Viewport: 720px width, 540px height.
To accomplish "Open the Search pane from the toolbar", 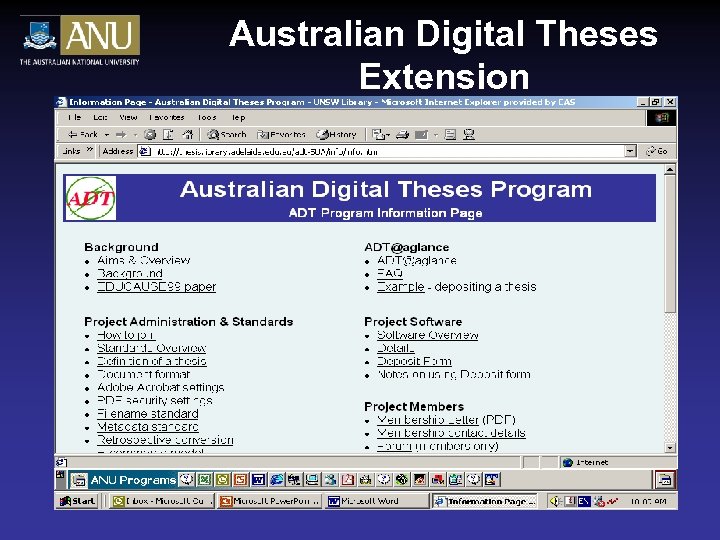I will (x=226, y=135).
